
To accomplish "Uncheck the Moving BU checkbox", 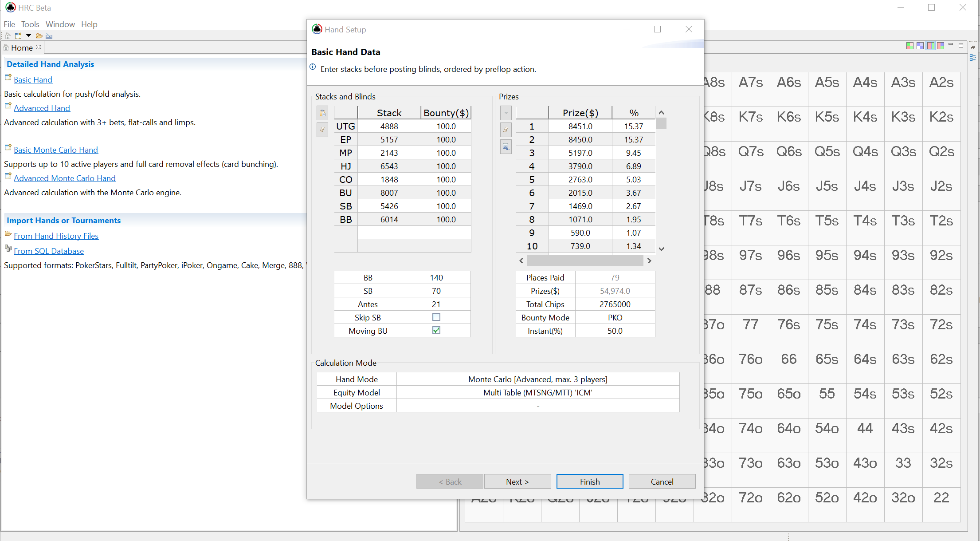I will (x=436, y=330).
